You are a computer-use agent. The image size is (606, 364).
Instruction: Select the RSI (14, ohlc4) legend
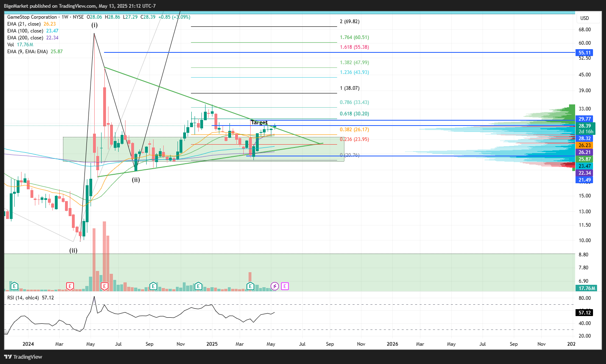pos(30,298)
